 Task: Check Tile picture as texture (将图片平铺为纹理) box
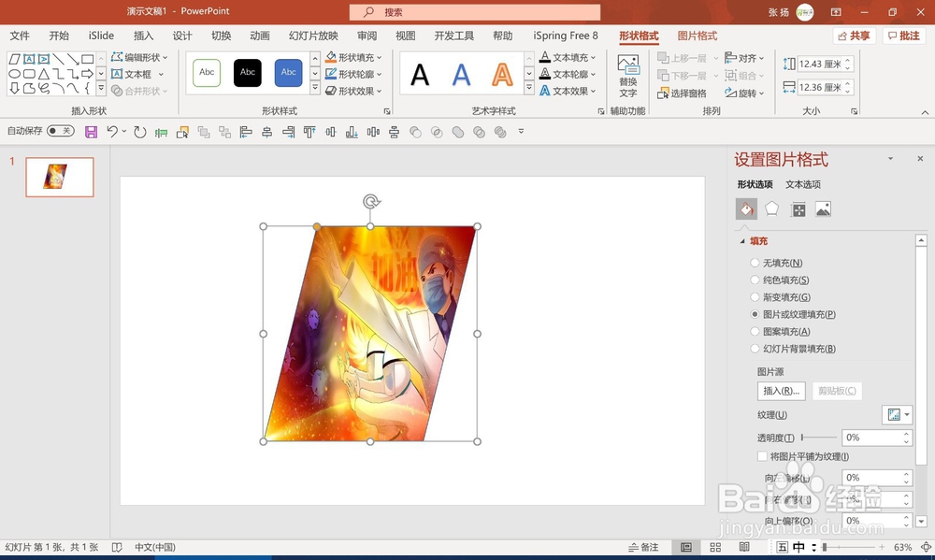[x=762, y=456]
